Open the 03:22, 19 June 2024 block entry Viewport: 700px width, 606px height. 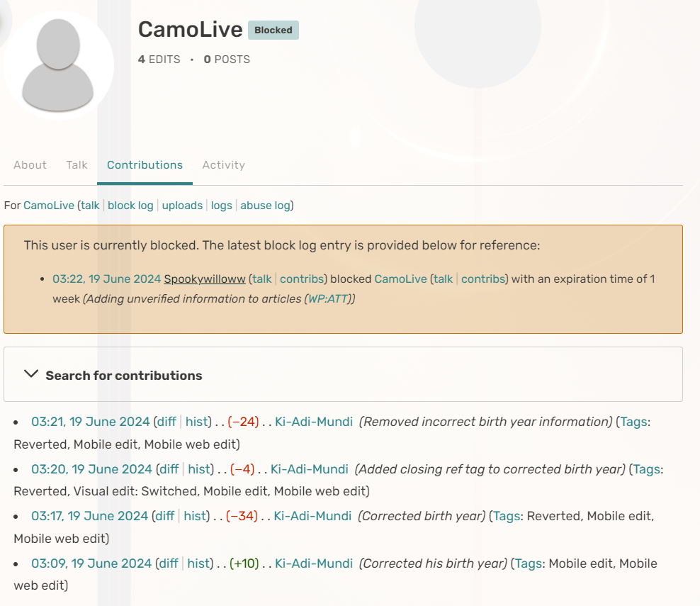click(106, 279)
